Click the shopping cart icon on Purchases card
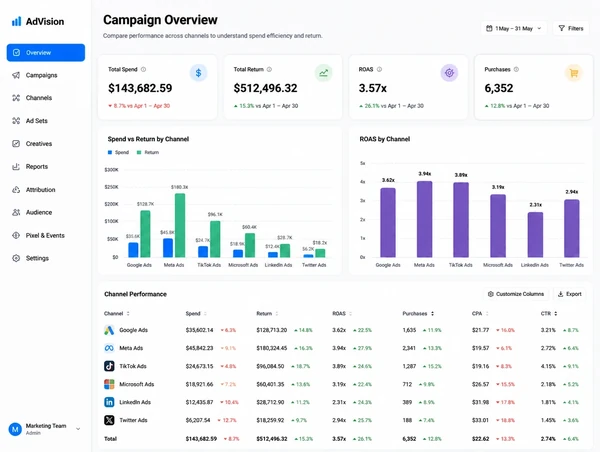 (574, 73)
